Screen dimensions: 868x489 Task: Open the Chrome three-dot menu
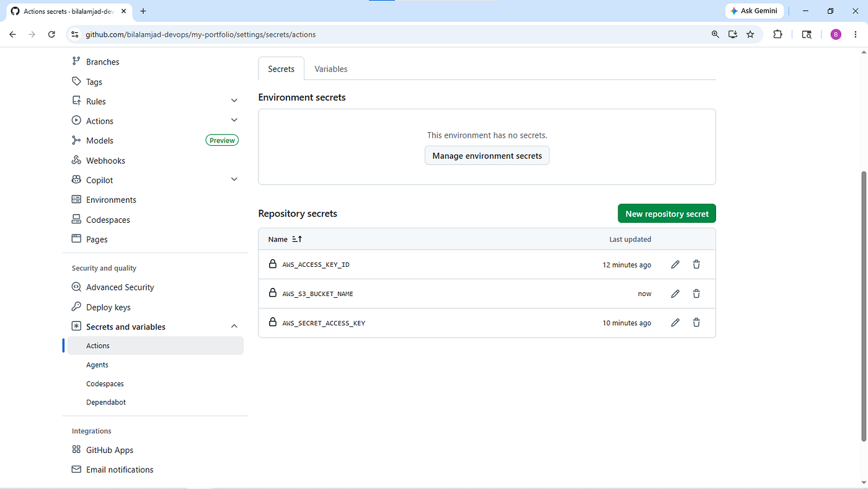pyautogui.click(x=856, y=35)
